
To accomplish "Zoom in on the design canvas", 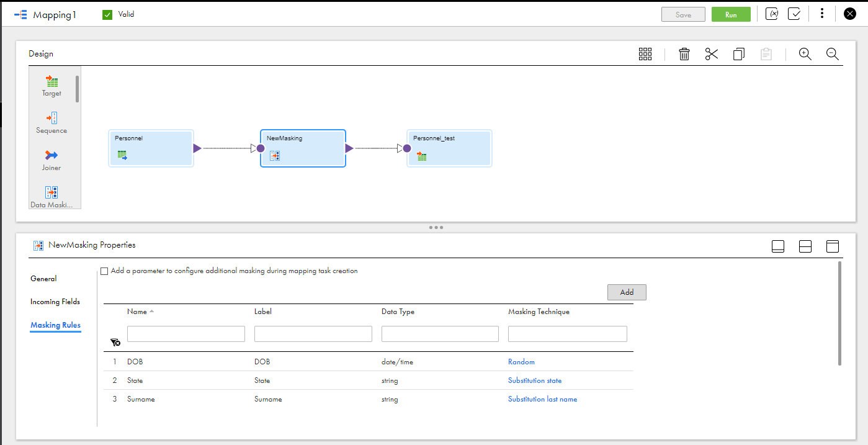I will 805,54.
